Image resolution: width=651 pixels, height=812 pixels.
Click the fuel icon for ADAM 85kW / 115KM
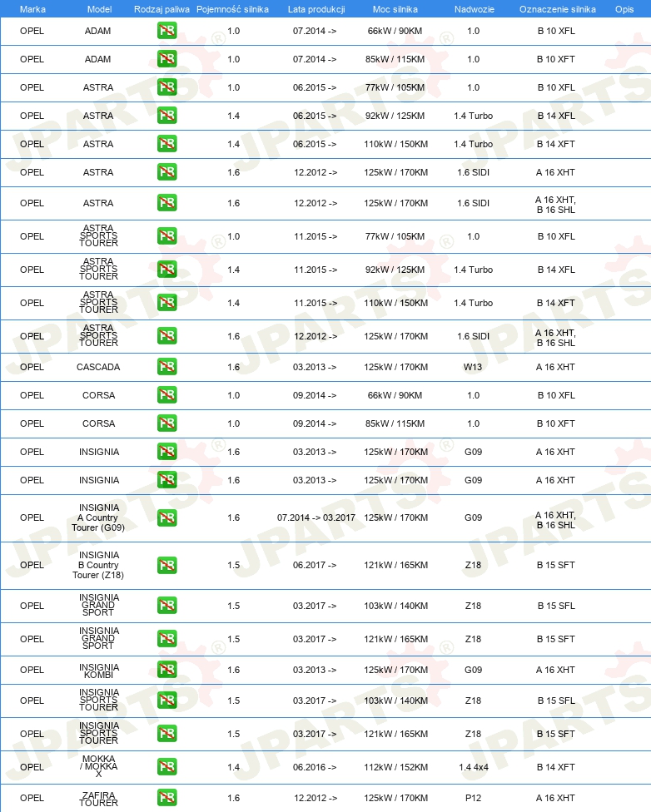coord(166,59)
